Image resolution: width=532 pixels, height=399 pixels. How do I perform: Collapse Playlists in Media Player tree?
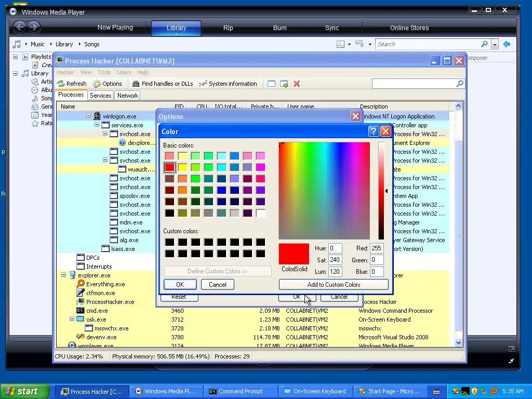click(x=15, y=57)
